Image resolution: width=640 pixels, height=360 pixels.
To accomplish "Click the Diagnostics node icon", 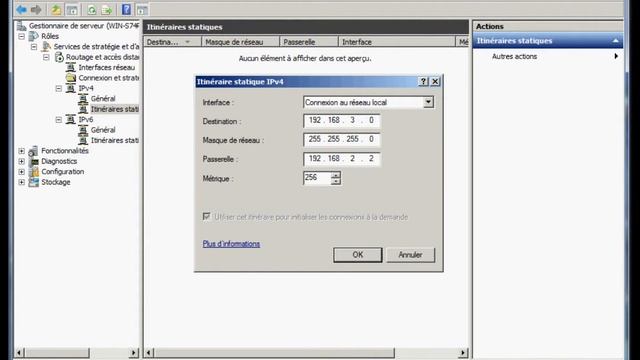I will [34, 161].
